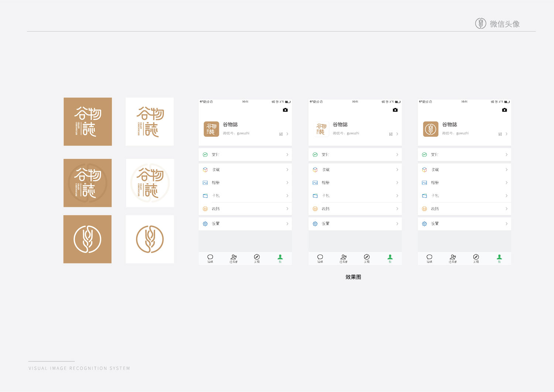Click the camera icon in the left phone mockup
This screenshot has height=392, width=554.
285,110
